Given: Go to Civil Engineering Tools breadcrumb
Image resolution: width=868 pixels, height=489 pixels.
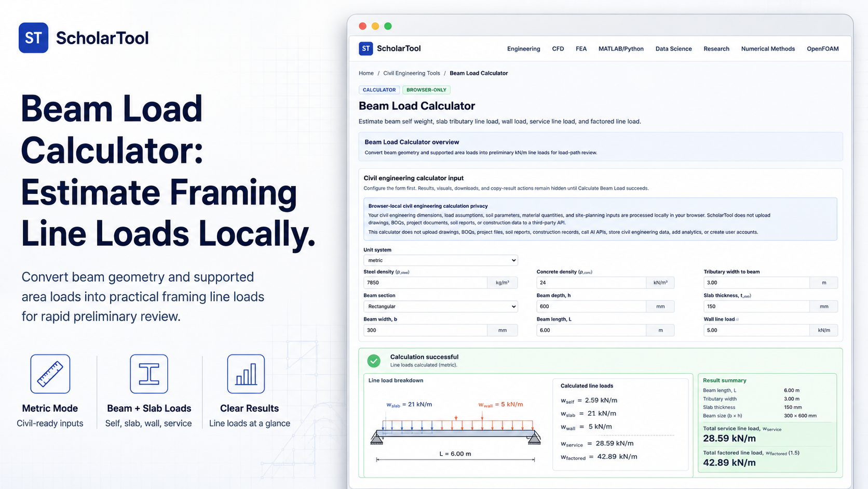Looking at the screenshot, I should (411, 73).
